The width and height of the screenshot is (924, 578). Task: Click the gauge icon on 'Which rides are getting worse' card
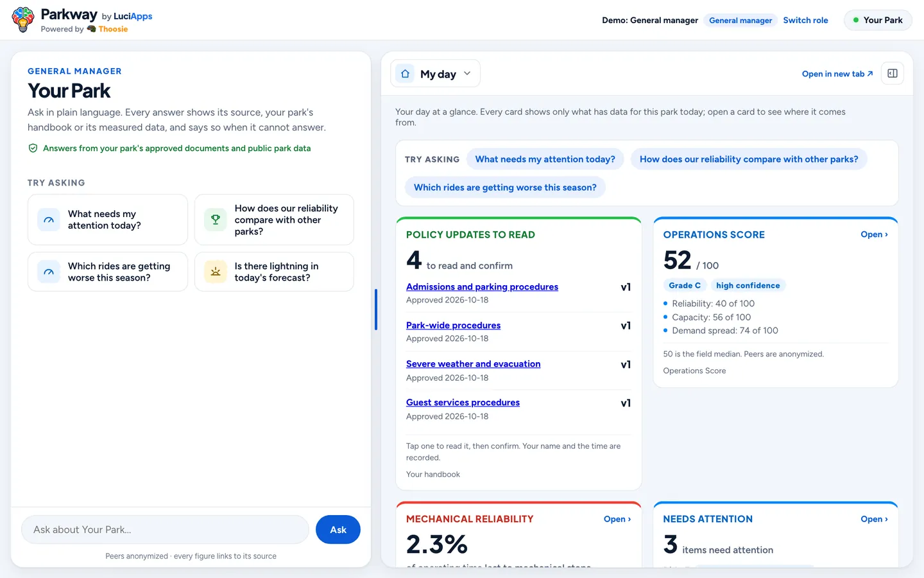pyautogui.click(x=49, y=272)
